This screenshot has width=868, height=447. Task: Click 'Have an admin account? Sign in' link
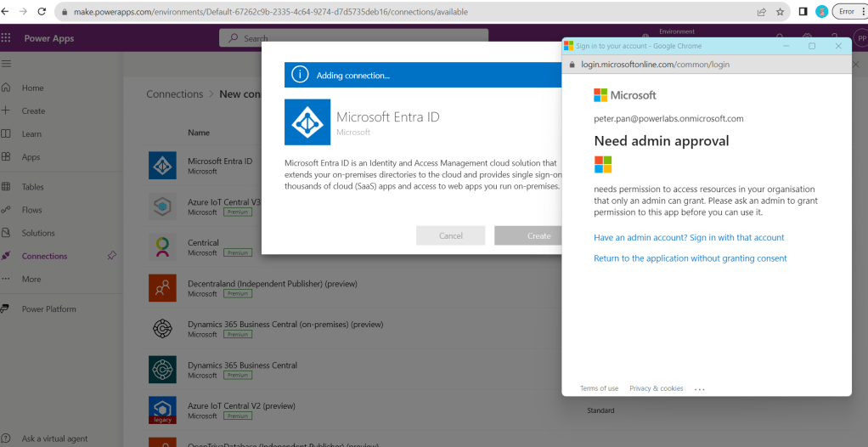pyautogui.click(x=689, y=238)
